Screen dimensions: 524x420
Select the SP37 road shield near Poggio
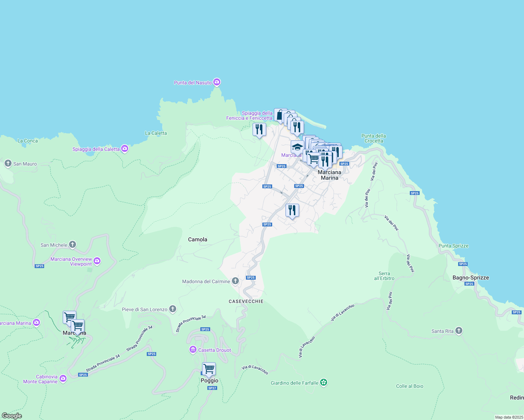pyautogui.click(x=212, y=388)
